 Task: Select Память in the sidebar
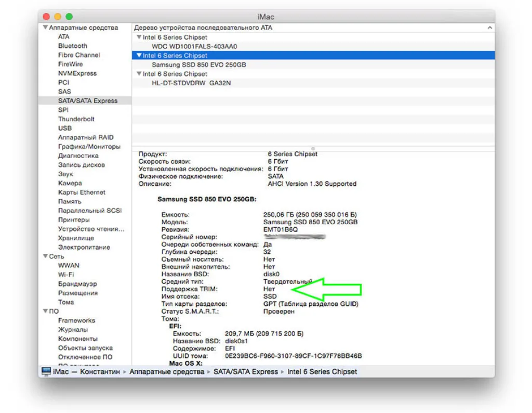point(70,202)
